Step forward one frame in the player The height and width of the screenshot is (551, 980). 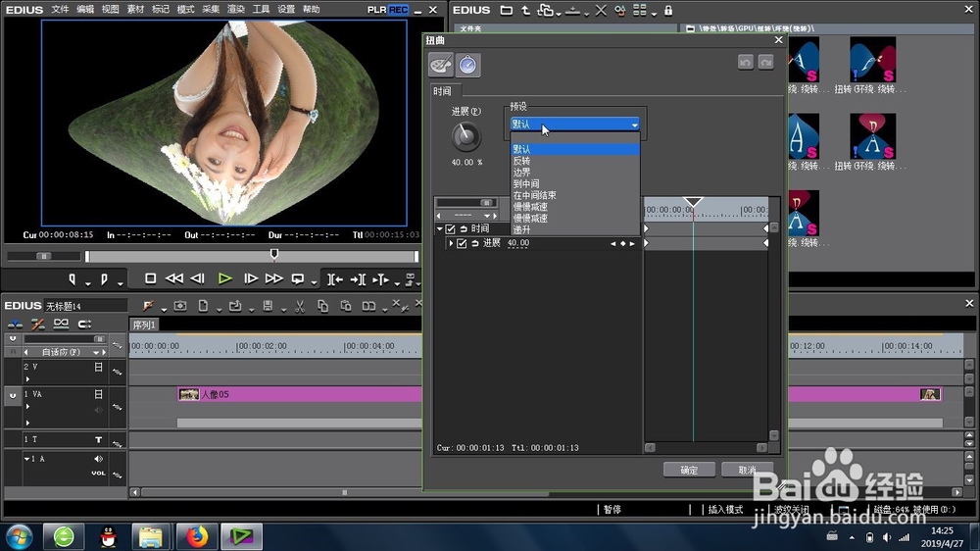click(x=251, y=278)
